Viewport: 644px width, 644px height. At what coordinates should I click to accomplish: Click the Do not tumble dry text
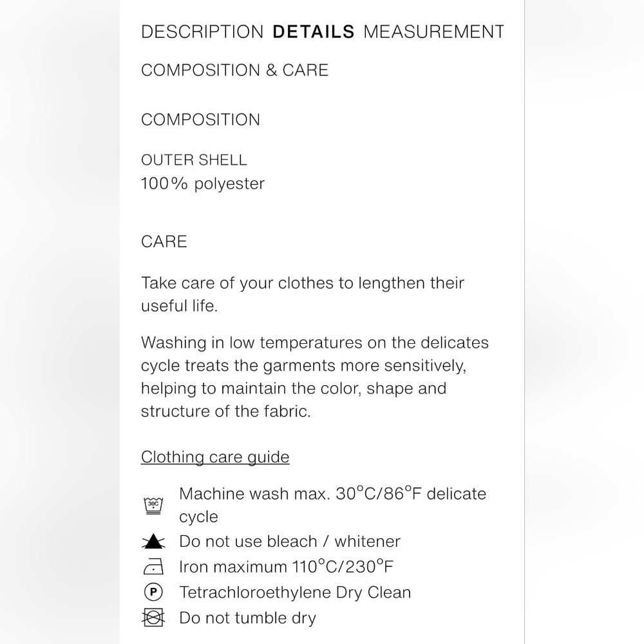pyautogui.click(x=248, y=618)
